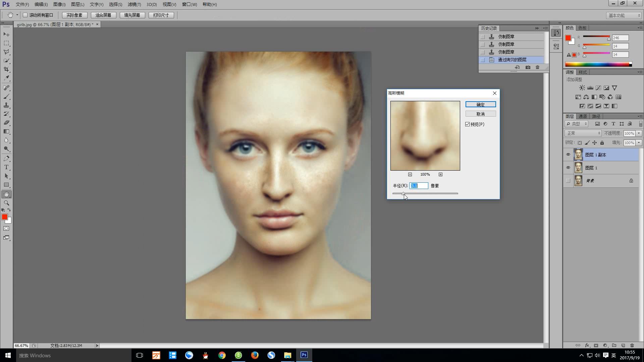This screenshot has height=362, width=644.
Task: Switch to the 色板 tab
Action: [x=583, y=28]
